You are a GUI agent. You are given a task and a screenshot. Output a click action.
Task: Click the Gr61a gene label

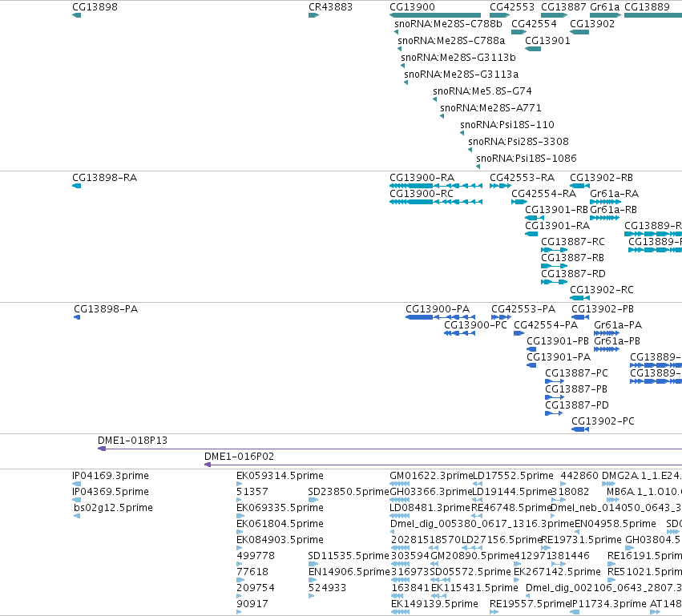pyautogui.click(x=604, y=7)
